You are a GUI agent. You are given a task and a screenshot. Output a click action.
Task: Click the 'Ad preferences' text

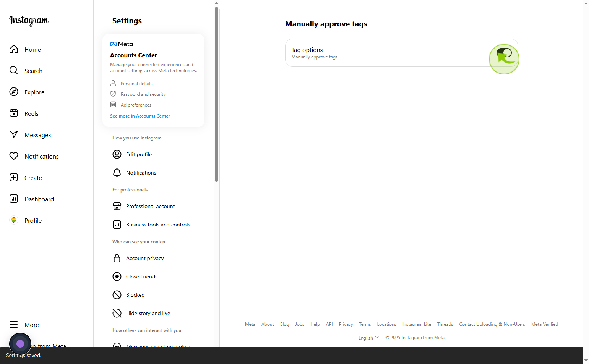point(136,105)
